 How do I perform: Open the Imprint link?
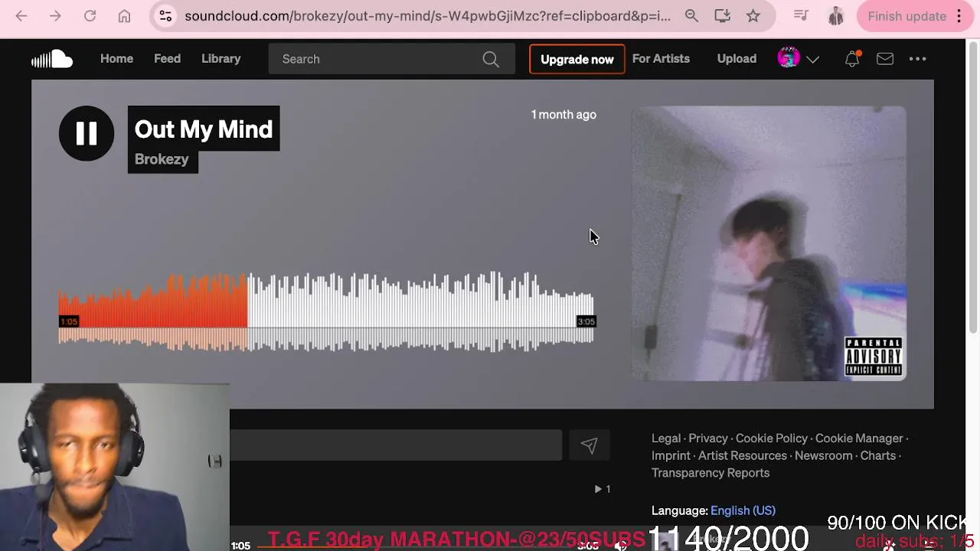(671, 455)
